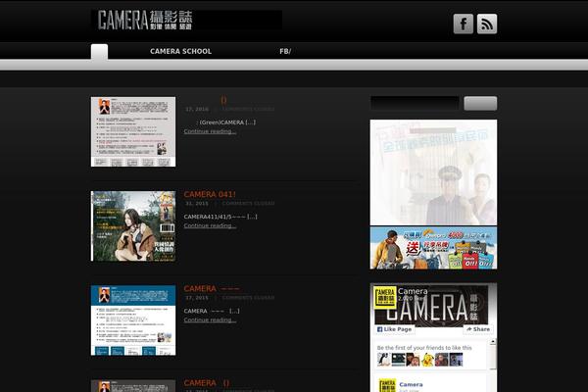The image size is (588, 392).
Task: Click the Facebook Like Page button
Action: (394, 329)
